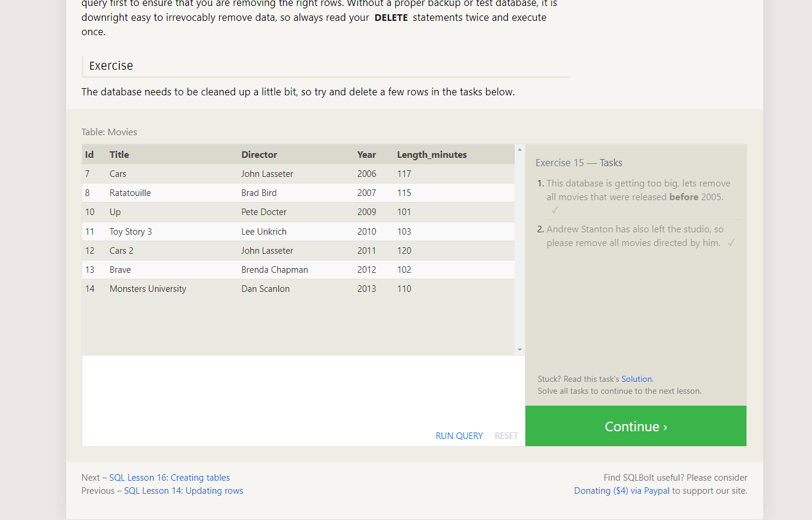This screenshot has height=520, width=812.
Task: Click the bold DELETE keyword in the text
Action: [391, 18]
